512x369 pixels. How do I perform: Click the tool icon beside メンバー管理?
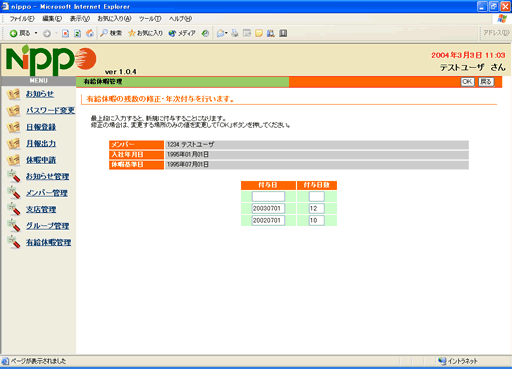tap(14, 193)
